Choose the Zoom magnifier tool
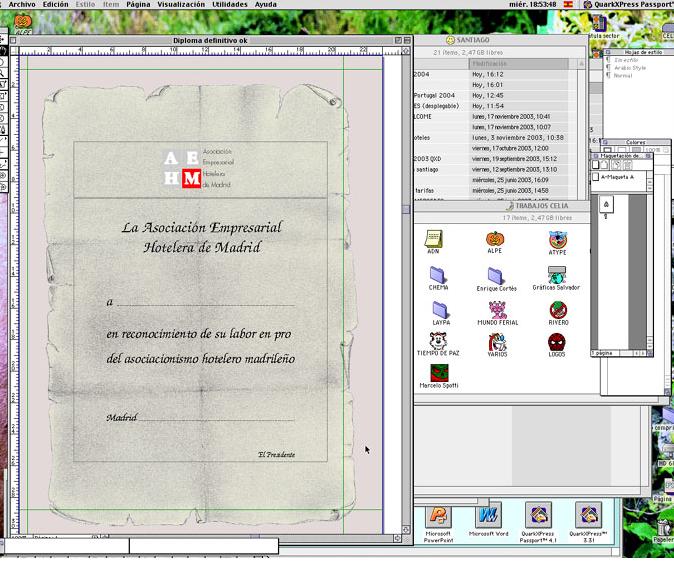The width and height of the screenshot is (674, 562). (3, 73)
